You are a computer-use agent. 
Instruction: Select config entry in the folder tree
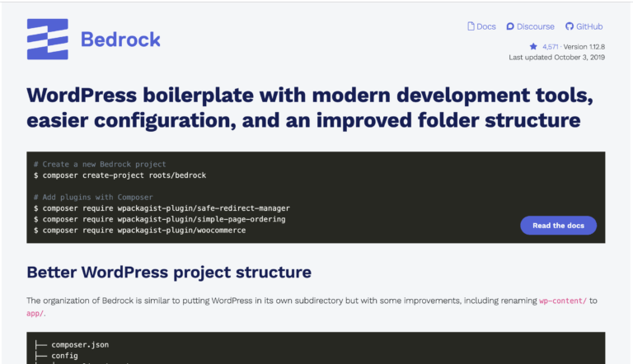tap(64, 356)
